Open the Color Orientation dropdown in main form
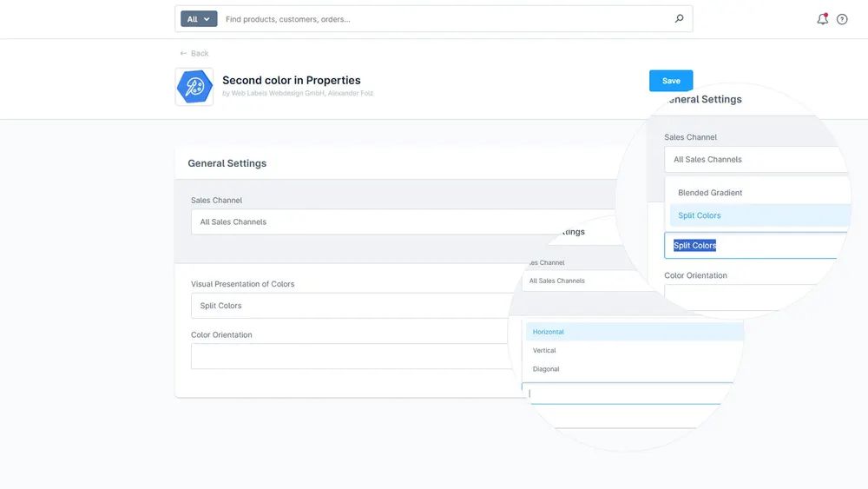Screen dimensions: 868x489 [351, 356]
